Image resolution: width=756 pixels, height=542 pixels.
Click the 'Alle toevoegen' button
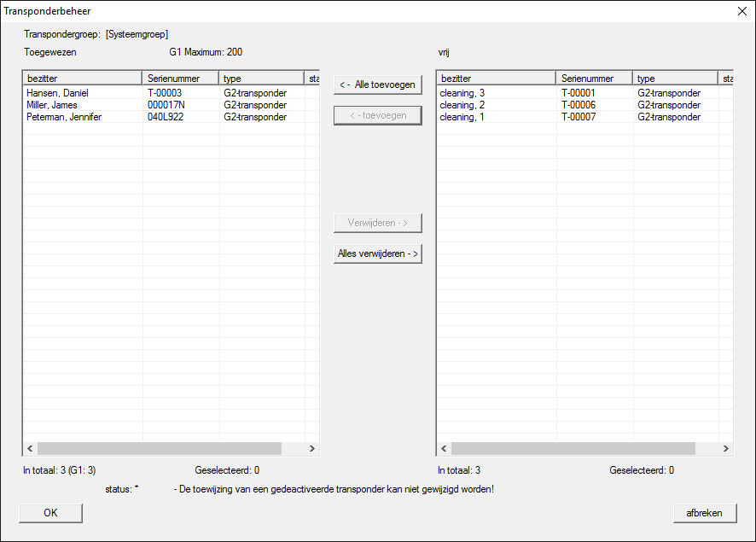click(377, 85)
